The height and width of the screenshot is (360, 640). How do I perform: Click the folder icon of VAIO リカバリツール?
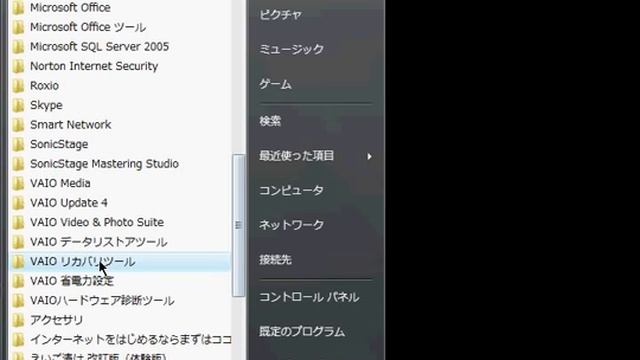[x=18, y=262]
